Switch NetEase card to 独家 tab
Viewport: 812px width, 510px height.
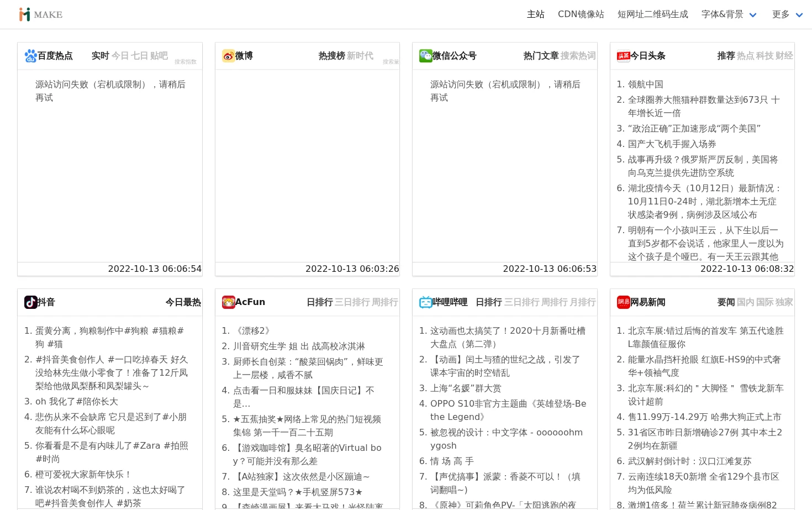coord(784,302)
